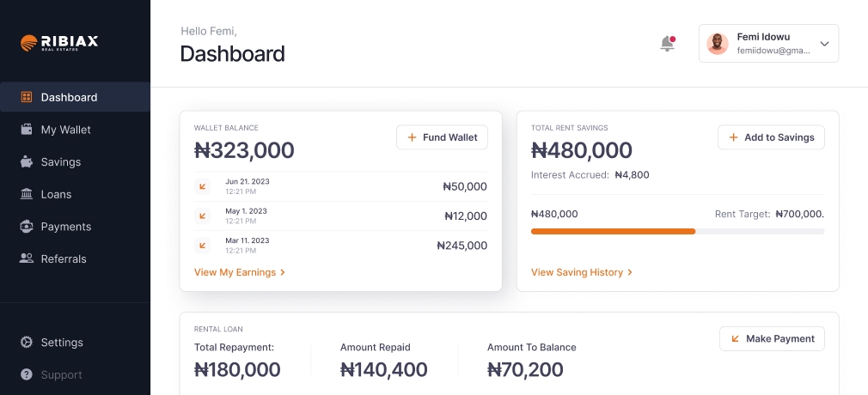Go to the Referrals menu item
868x395 pixels.
click(x=64, y=258)
